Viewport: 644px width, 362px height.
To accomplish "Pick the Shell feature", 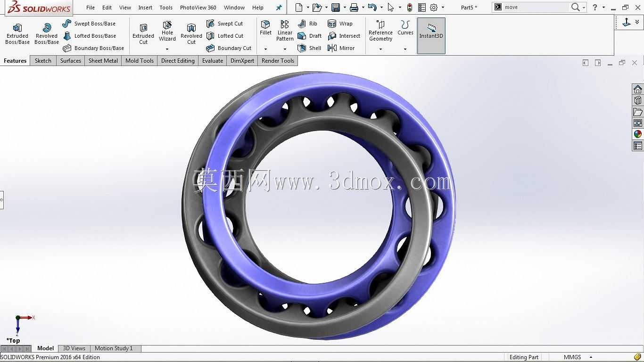I will (x=310, y=48).
